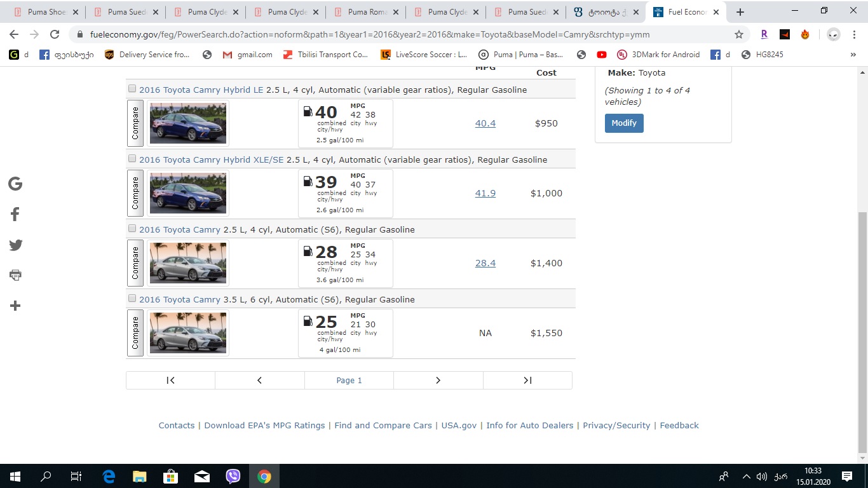Switch to the Puma Shoe tab
The height and width of the screenshot is (488, 868).
tap(46, 12)
